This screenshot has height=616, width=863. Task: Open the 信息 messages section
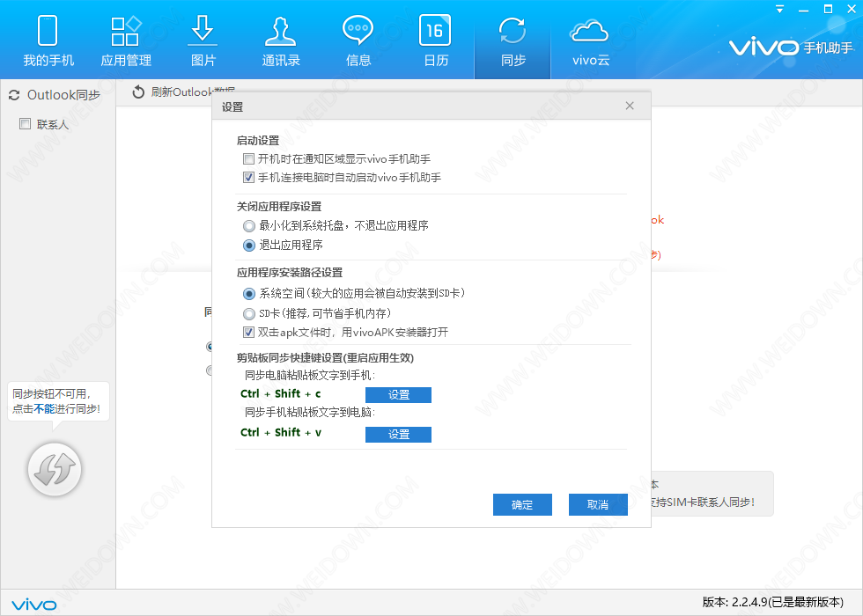click(358, 41)
